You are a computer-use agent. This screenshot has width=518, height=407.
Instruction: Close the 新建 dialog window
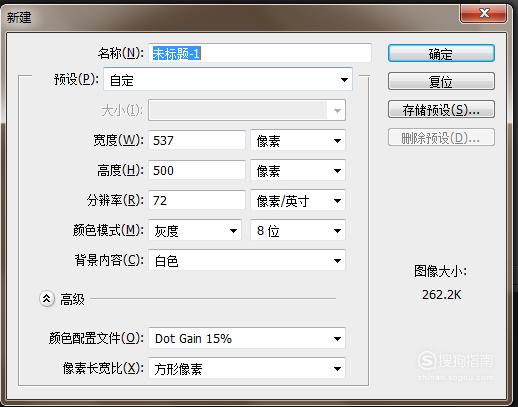pyautogui.click(x=484, y=13)
